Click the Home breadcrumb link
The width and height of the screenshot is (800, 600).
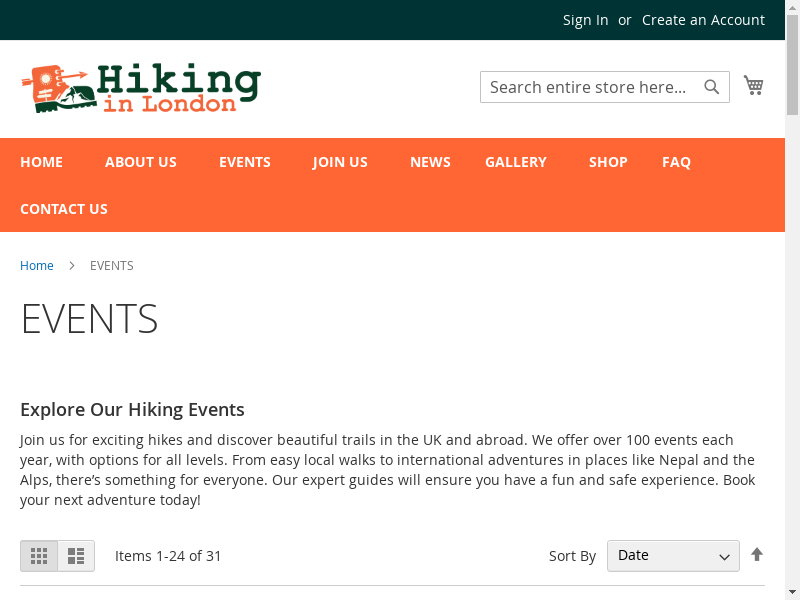[37, 266]
